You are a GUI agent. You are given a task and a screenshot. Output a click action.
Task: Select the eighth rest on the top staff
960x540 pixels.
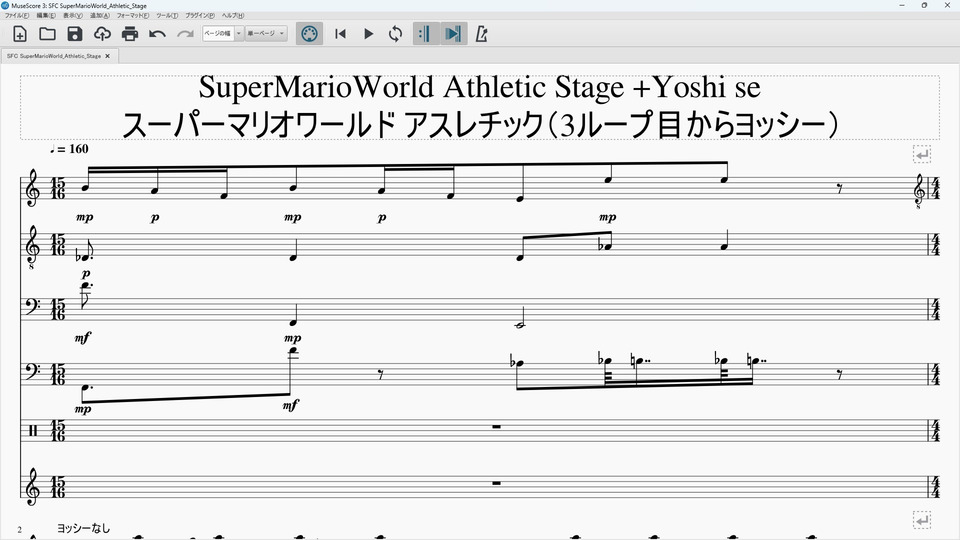[x=839, y=189]
